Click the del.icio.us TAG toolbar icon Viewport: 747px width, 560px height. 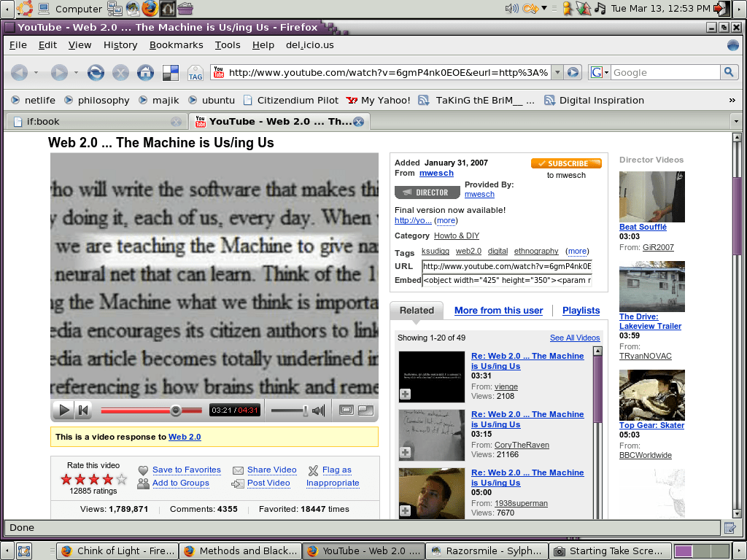195,72
